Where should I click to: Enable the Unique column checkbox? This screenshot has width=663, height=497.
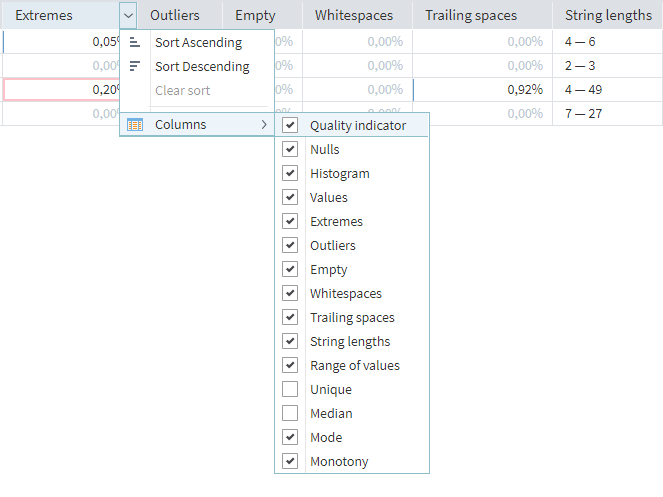point(290,389)
